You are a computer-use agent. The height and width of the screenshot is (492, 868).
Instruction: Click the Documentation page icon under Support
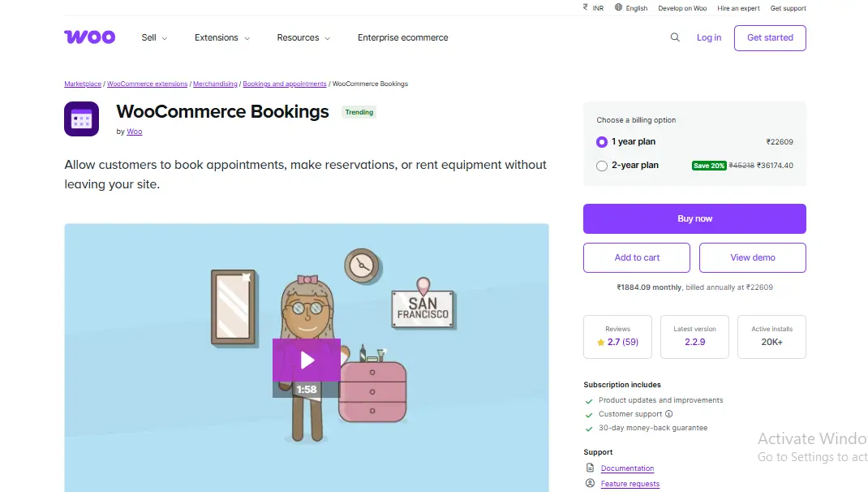[590, 468]
